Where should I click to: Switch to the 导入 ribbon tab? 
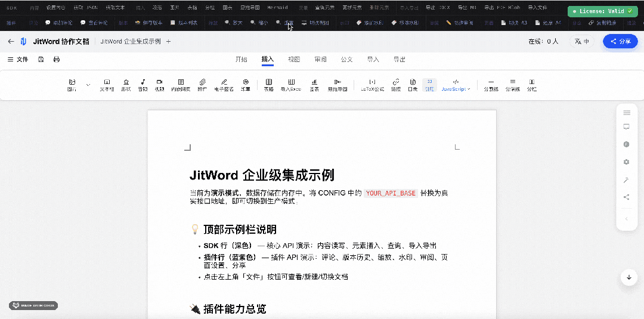tap(373, 60)
